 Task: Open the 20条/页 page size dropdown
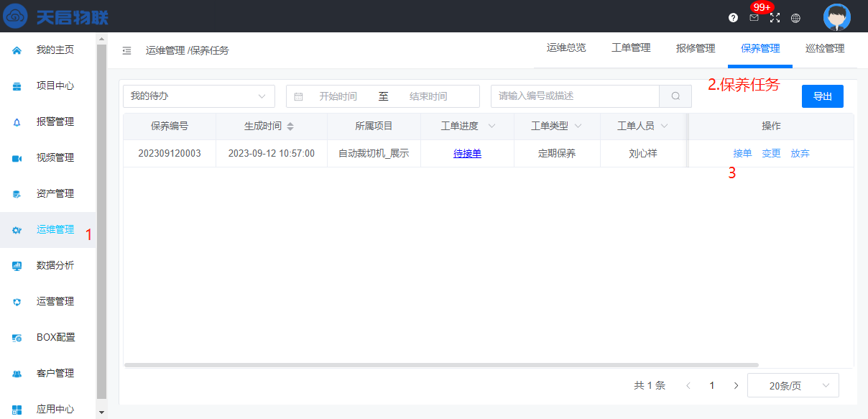pyautogui.click(x=793, y=386)
